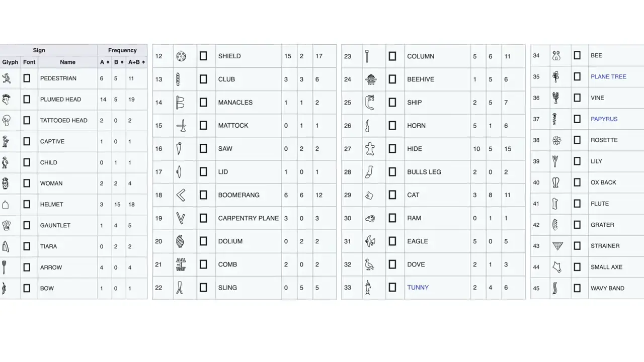
Task: Open the PAPYRUS link
Action: pyautogui.click(x=604, y=119)
